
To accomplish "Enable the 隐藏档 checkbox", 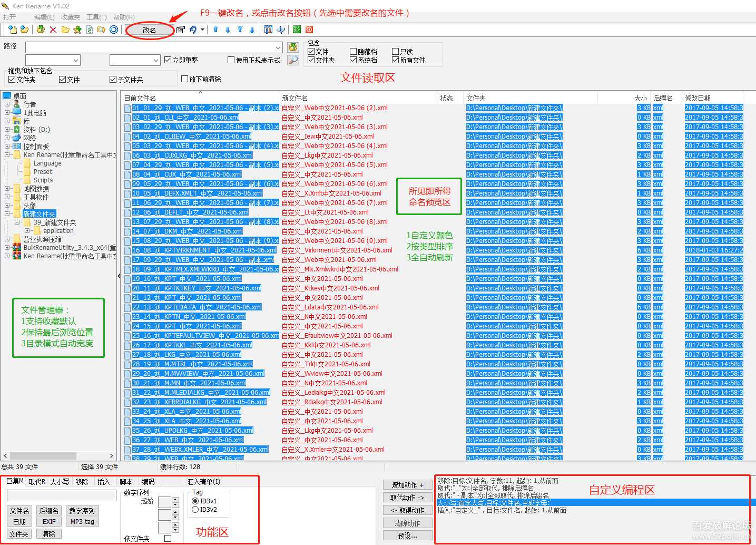I will pyautogui.click(x=354, y=52).
